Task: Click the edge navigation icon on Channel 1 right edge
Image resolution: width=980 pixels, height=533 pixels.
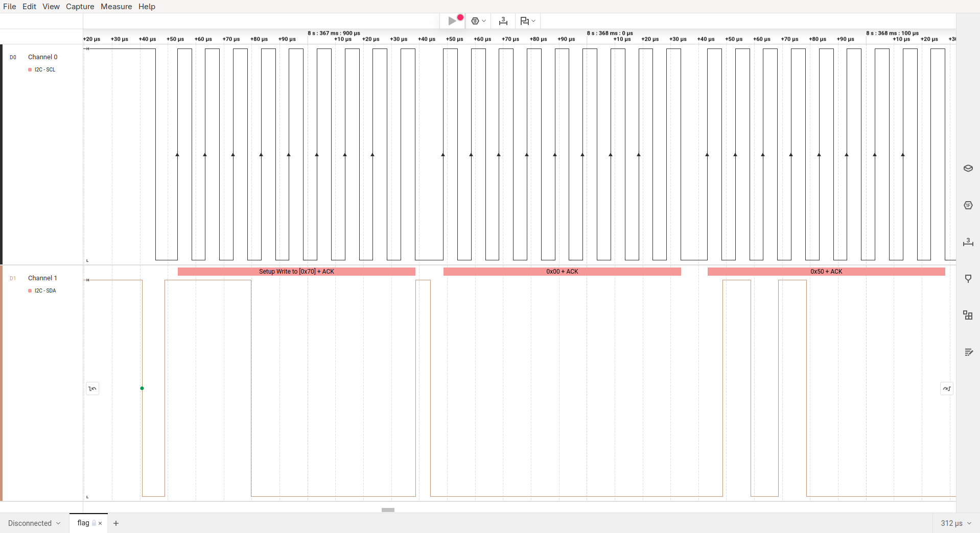Action: point(946,389)
